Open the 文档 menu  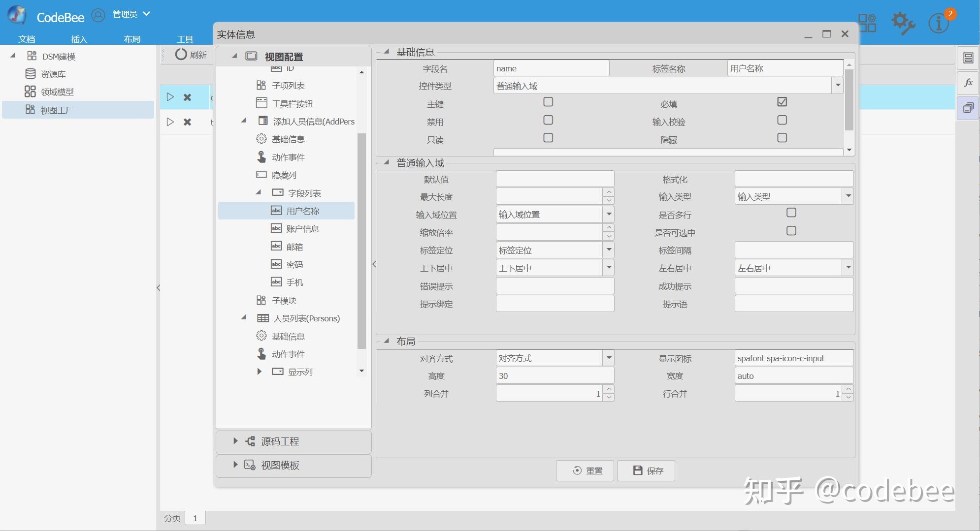coord(27,39)
